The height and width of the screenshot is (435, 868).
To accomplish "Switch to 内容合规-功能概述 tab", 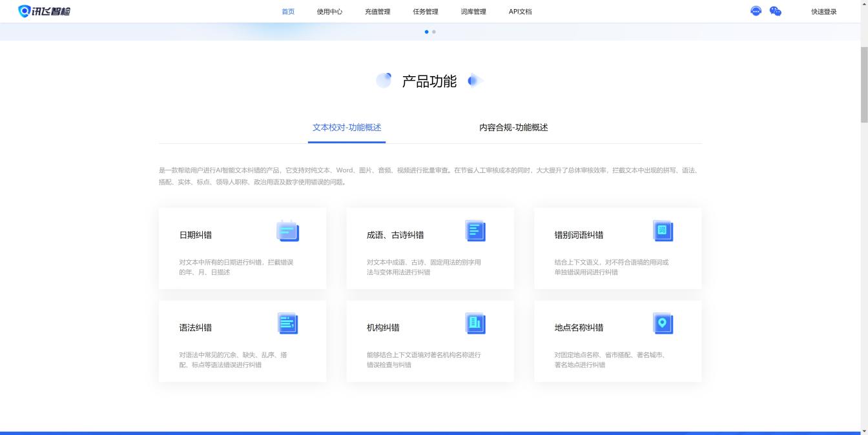I will 513,127.
